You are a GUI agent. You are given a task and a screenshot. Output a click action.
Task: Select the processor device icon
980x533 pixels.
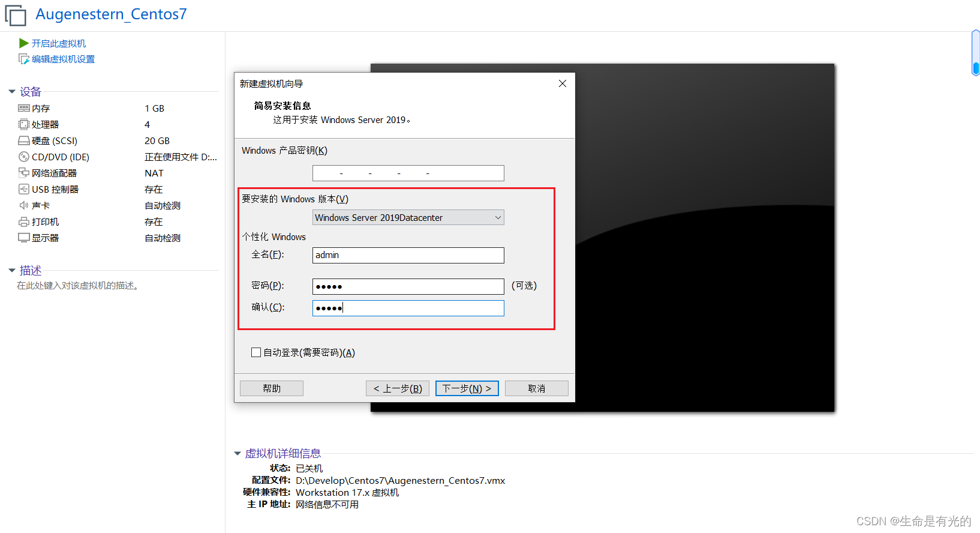tap(24, 124)
